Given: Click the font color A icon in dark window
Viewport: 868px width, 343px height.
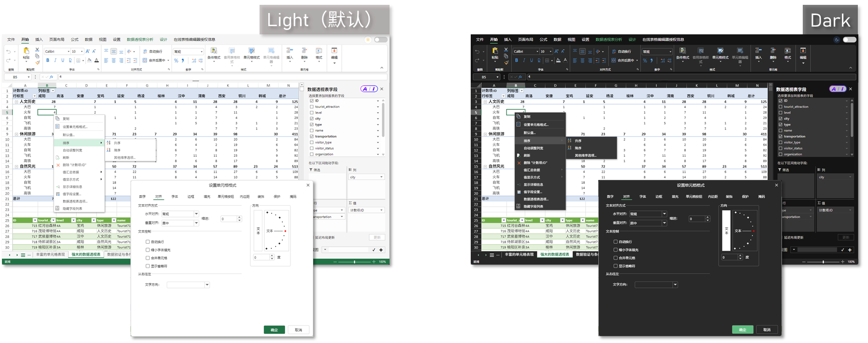Looking at the screenshot, I should pos(565,60).
